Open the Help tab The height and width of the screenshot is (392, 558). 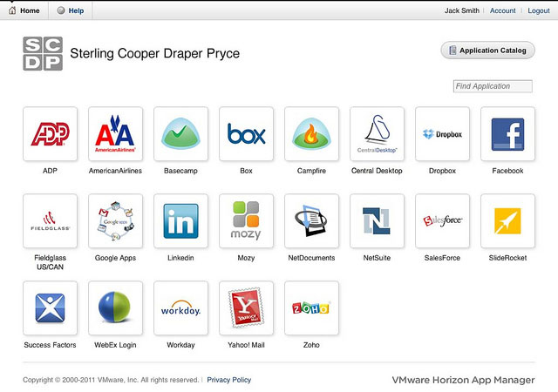tap(71, 10)
